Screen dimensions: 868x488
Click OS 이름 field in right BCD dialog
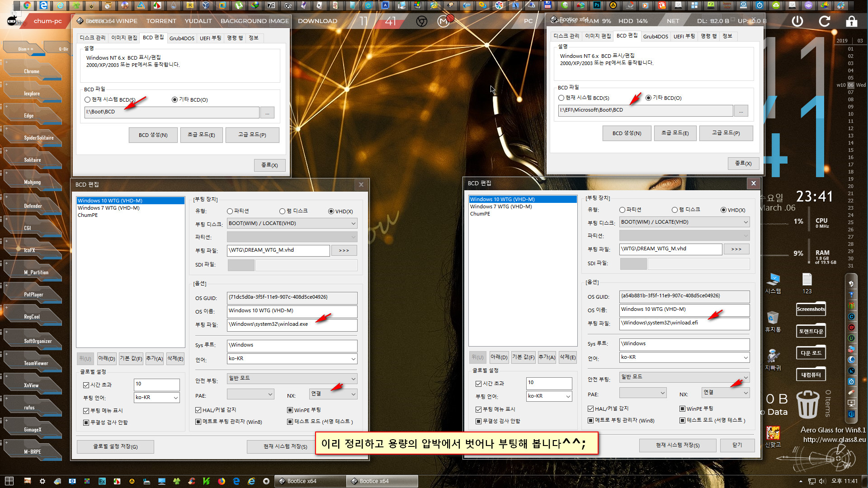click(684, 310)
